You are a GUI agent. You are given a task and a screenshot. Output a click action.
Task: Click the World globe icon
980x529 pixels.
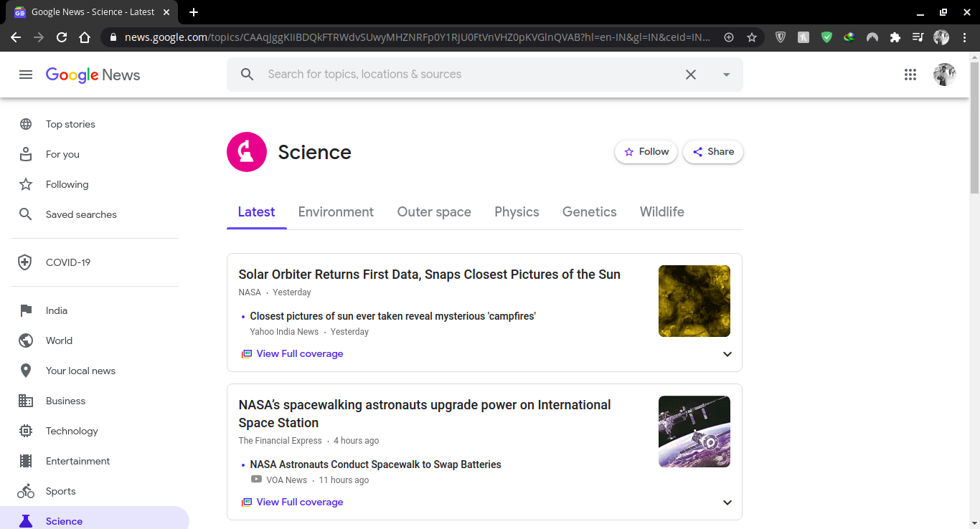coord(26,340)
